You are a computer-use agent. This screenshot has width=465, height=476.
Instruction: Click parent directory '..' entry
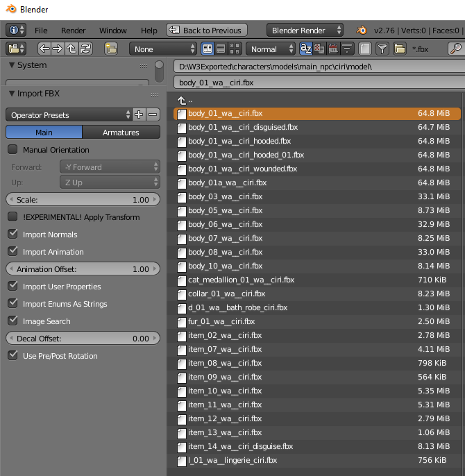pos(185,100)
